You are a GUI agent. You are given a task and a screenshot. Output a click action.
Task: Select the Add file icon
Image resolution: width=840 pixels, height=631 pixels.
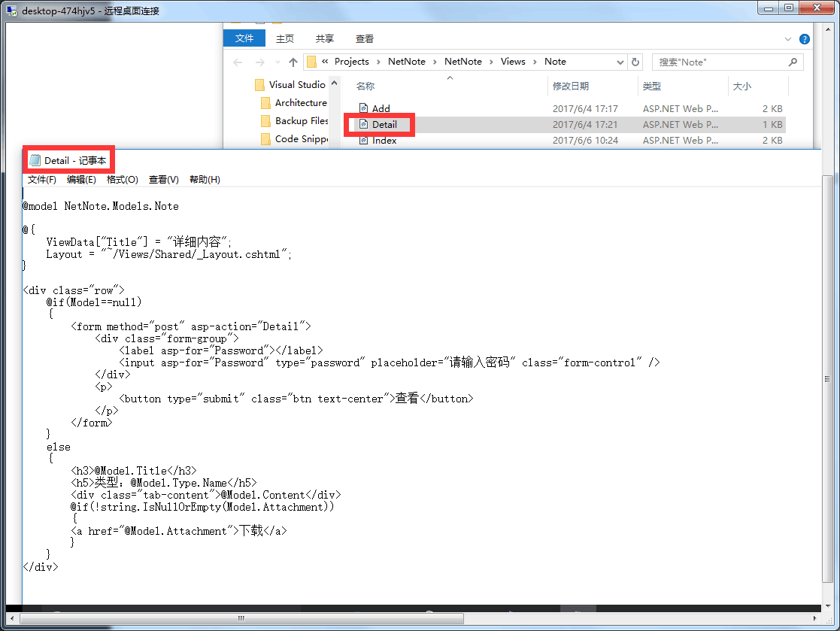tap(363, 109)
